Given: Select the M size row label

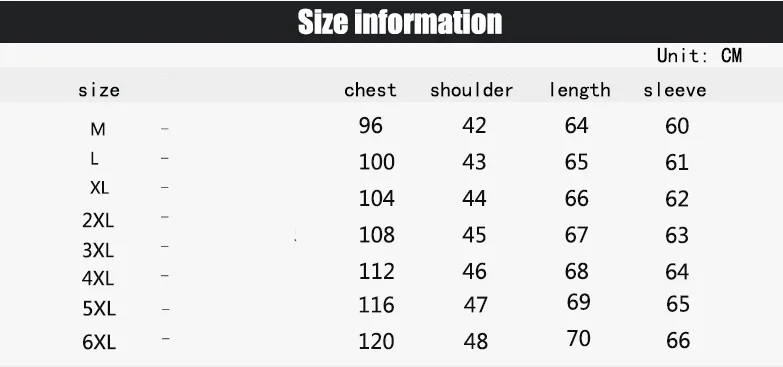Looking at the screenshot, I should point(98,130).
